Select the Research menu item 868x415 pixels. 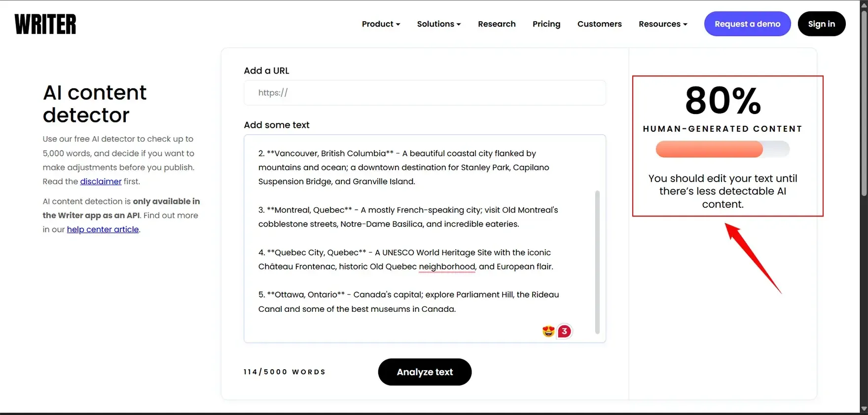(x=497, y=24)
